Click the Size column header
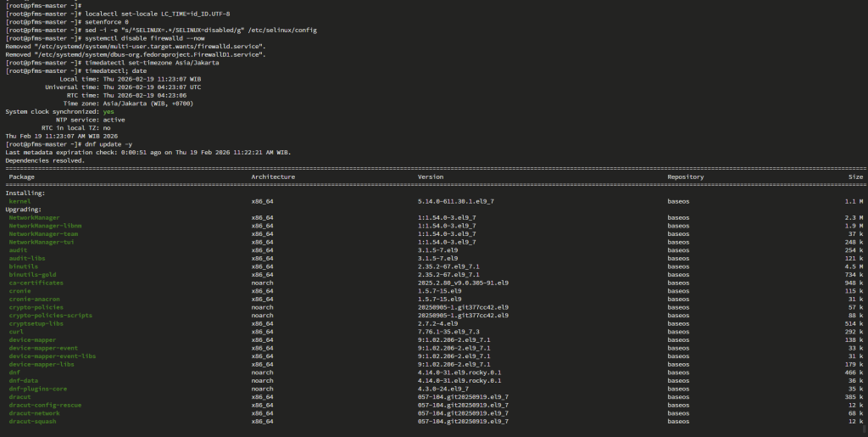 pos(855,176)
